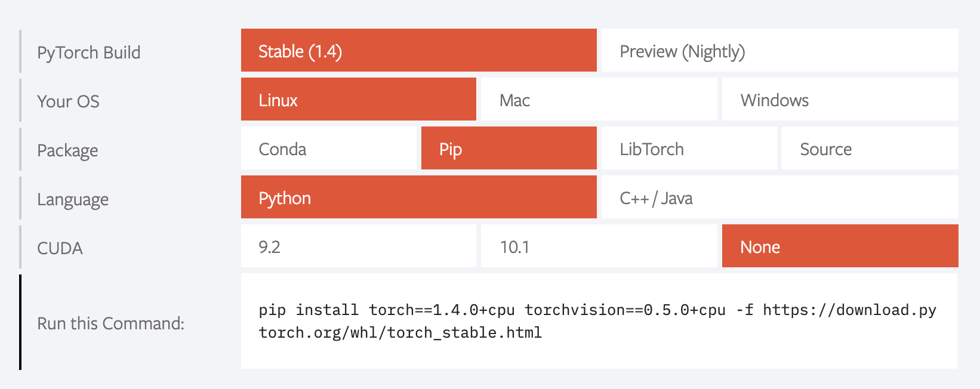This screenshot has width=980, height=389.
Task: Select the Conda package option
Action: 328,149
